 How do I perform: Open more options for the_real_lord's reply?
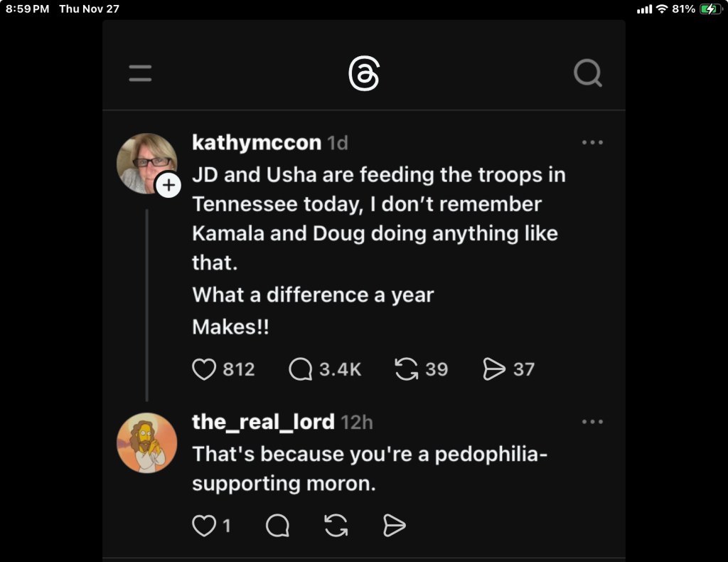coord(592,422)
